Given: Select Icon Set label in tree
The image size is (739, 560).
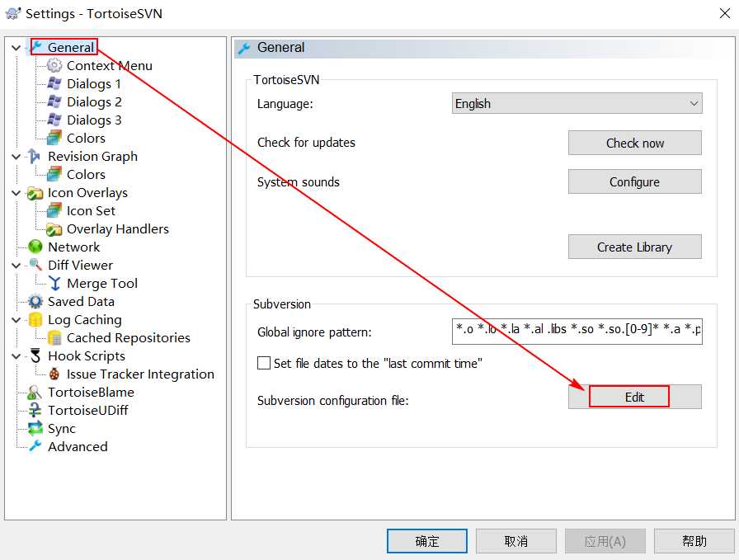Looking at the screenshot, I should [91, 210].
